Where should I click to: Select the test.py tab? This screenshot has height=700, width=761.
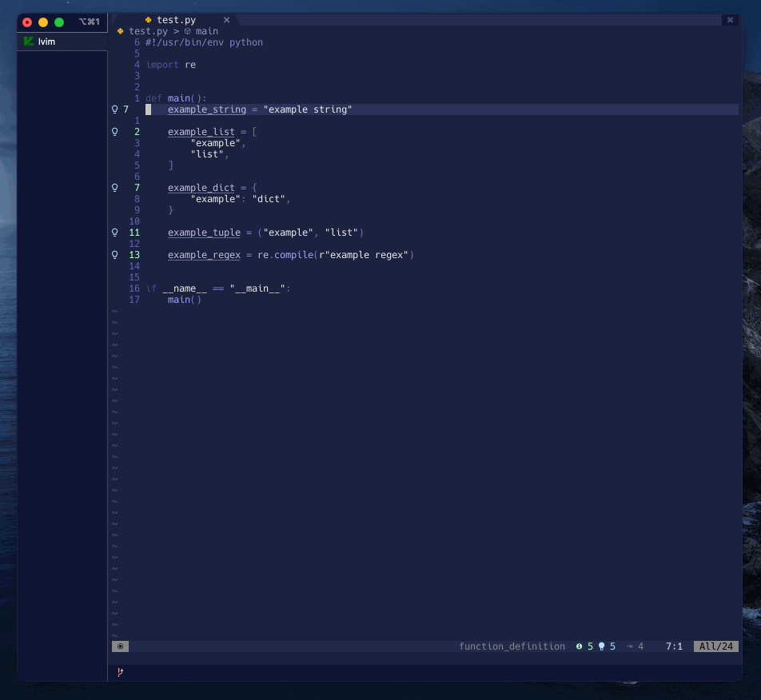coord(176,20)
